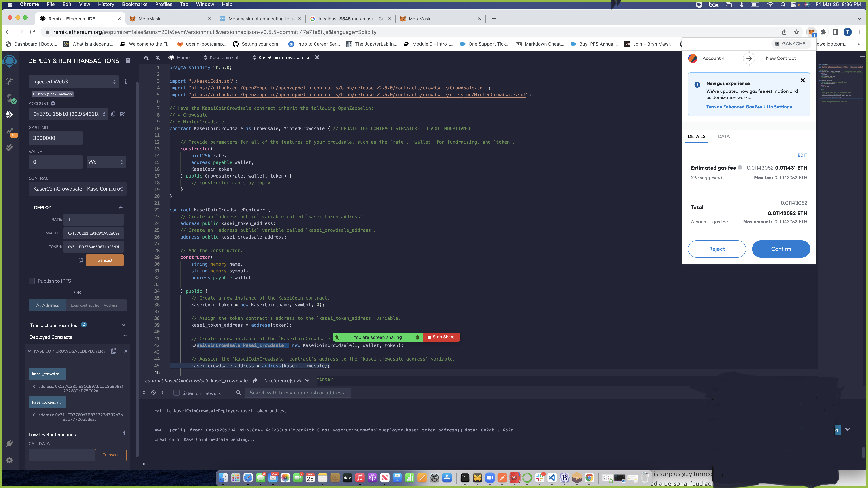The image size is (868, 488).
Task: Clear the Remix terminal console
Action: point(153,393)
